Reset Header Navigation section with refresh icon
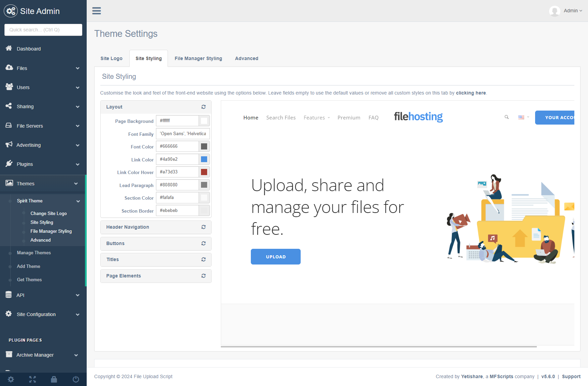This screenshot has width=588, height=386. click(203, 227)
